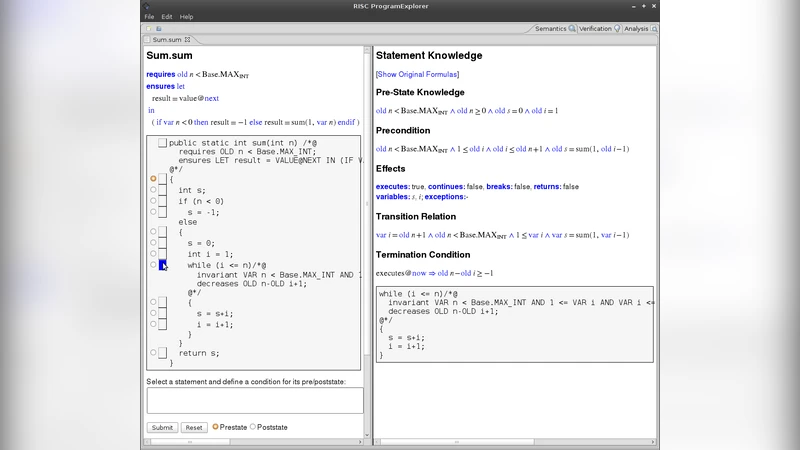Click the box beside 'return s;'

pos(162,353)
